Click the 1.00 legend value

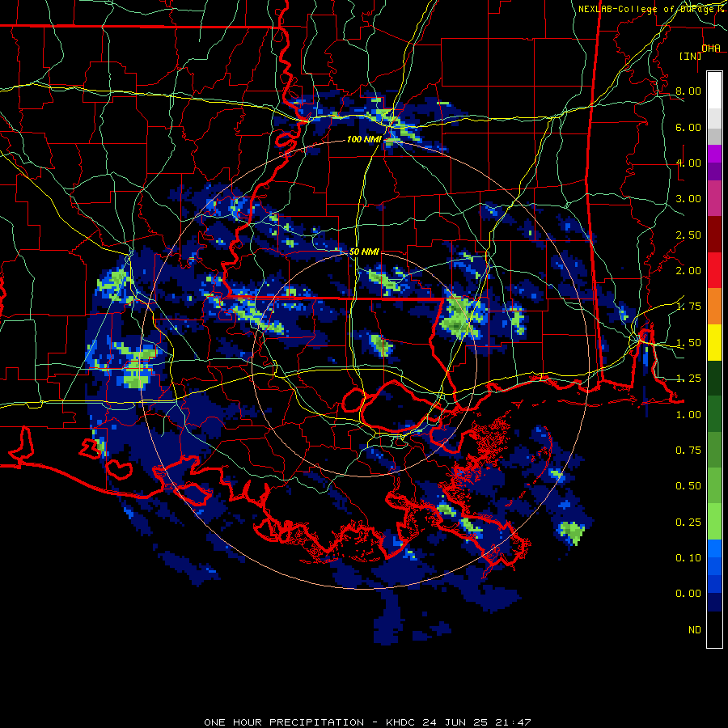tap(688, 415)
